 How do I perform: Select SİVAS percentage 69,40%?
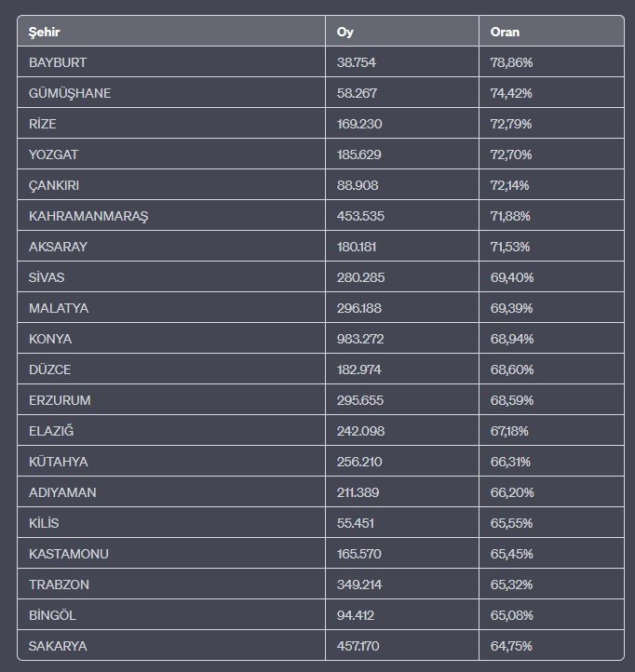(511, 277)
